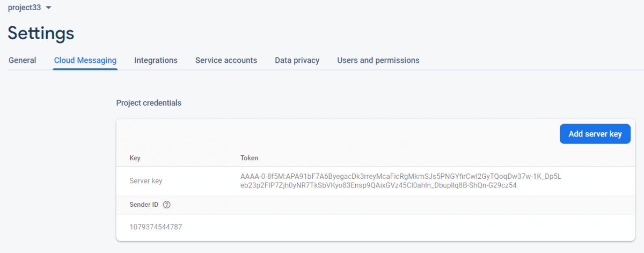Click the Server key row label
This screenshot has height=253, width=644.
coord(145,181)
